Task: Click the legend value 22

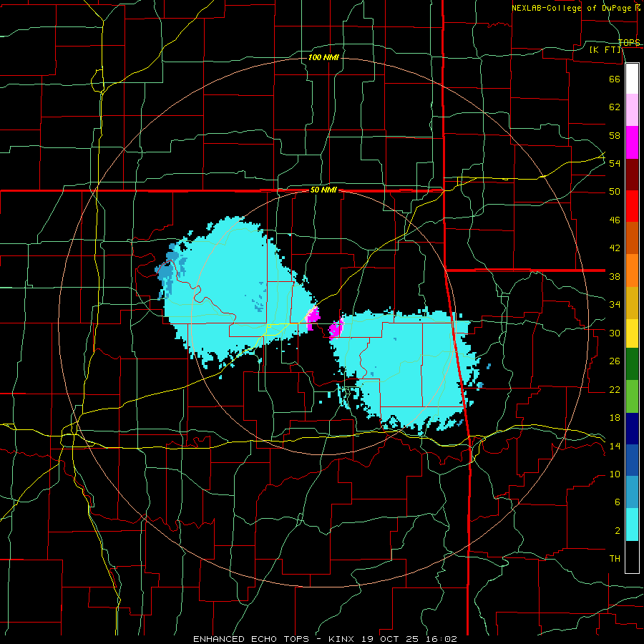Action: (615, 389)
